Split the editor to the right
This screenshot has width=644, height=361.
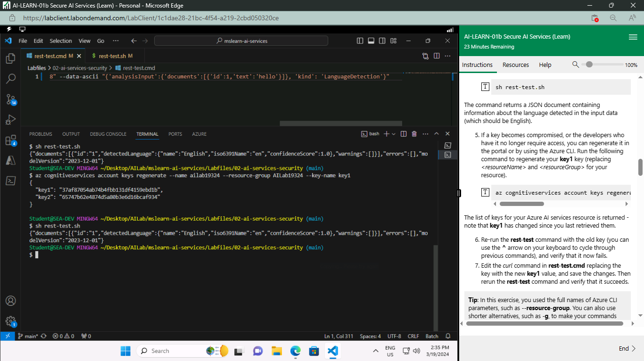click(x=437, y=56)
